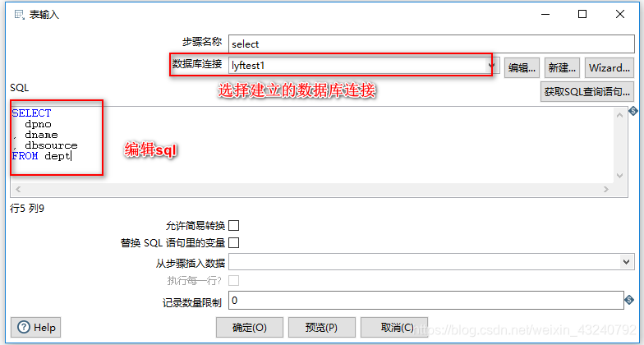Click the Help question mark button

coord(36,327)
